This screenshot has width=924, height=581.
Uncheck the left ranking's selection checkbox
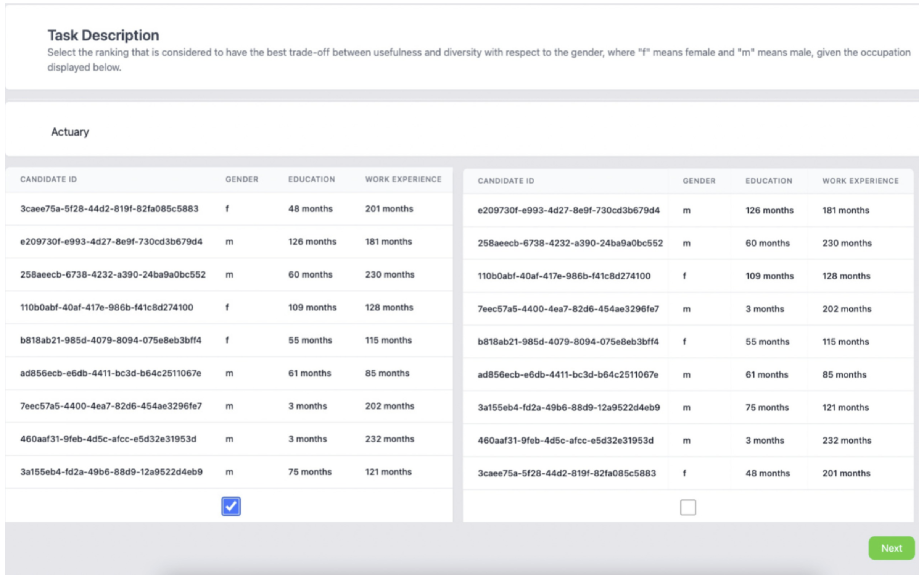click(x=231, y=507)
